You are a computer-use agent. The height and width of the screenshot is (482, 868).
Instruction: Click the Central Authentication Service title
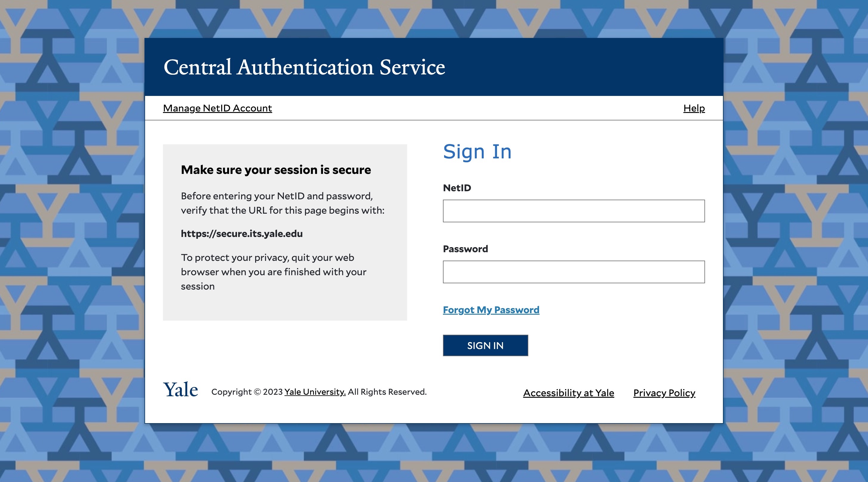[x=304, y=68]
